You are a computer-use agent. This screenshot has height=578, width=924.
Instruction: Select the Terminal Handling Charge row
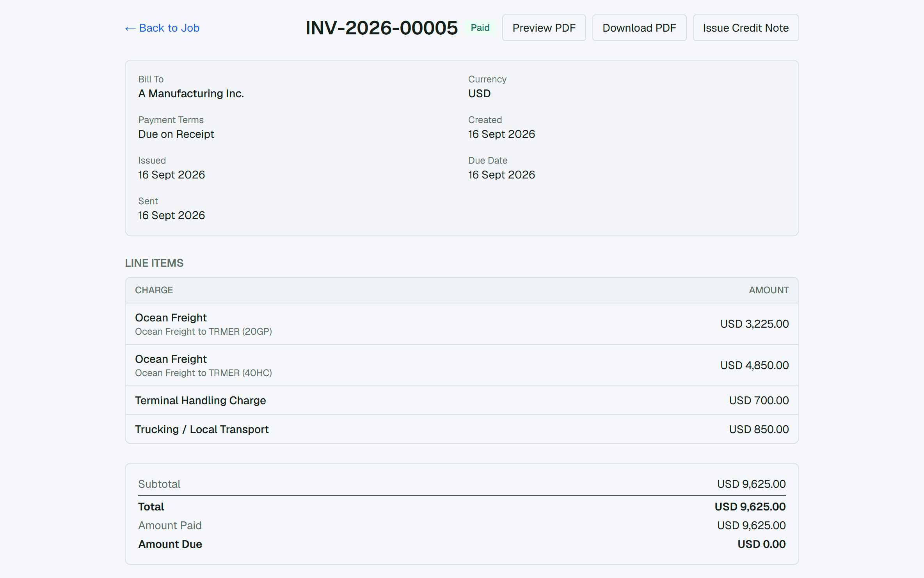pyautogui.click(x=462, y=400)
